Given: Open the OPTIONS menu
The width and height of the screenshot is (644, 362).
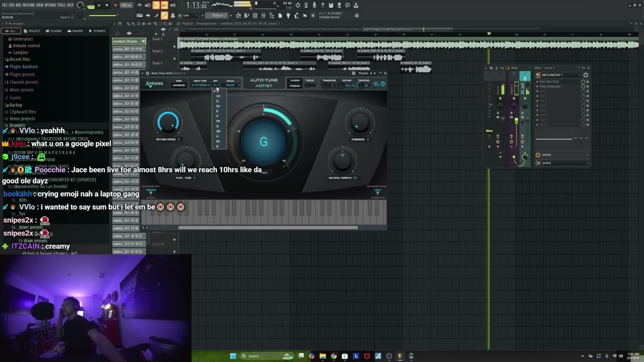Looking at the screenshot, I should [50, 5].
